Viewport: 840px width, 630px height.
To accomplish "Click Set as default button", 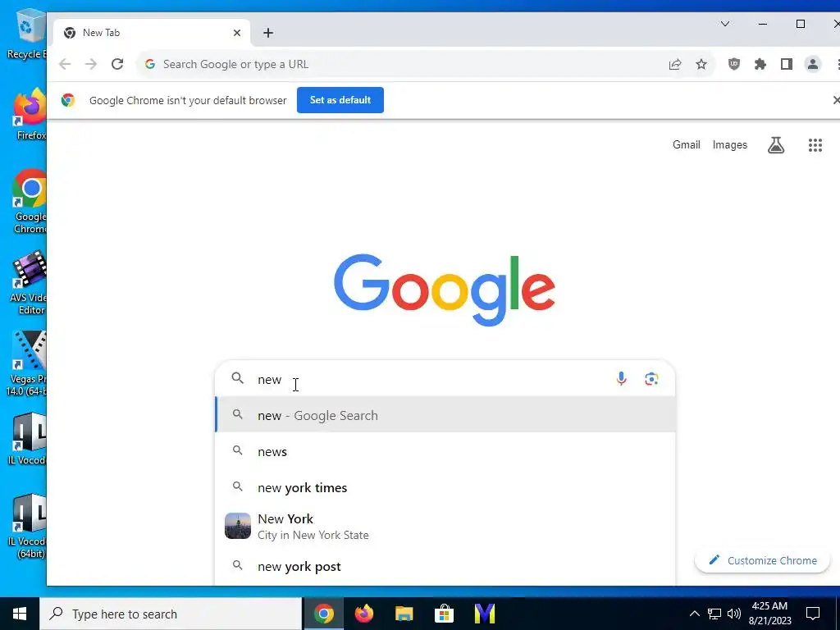I will click(340, 100).
